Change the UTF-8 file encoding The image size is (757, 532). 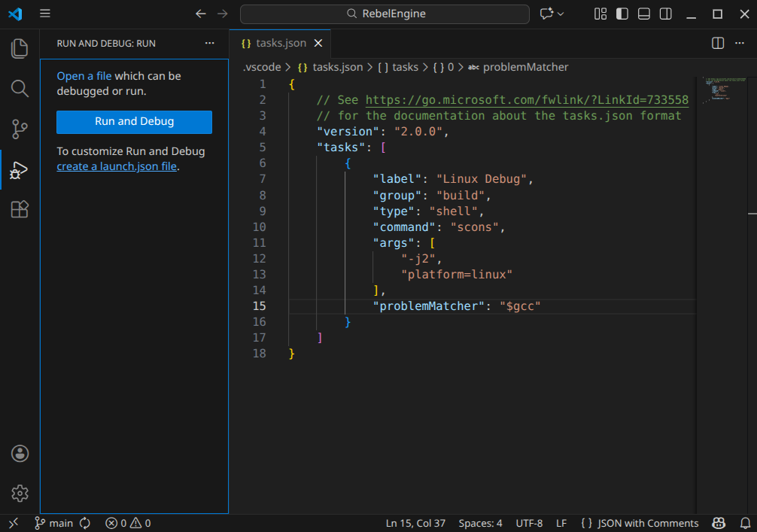tap(529, 523)
